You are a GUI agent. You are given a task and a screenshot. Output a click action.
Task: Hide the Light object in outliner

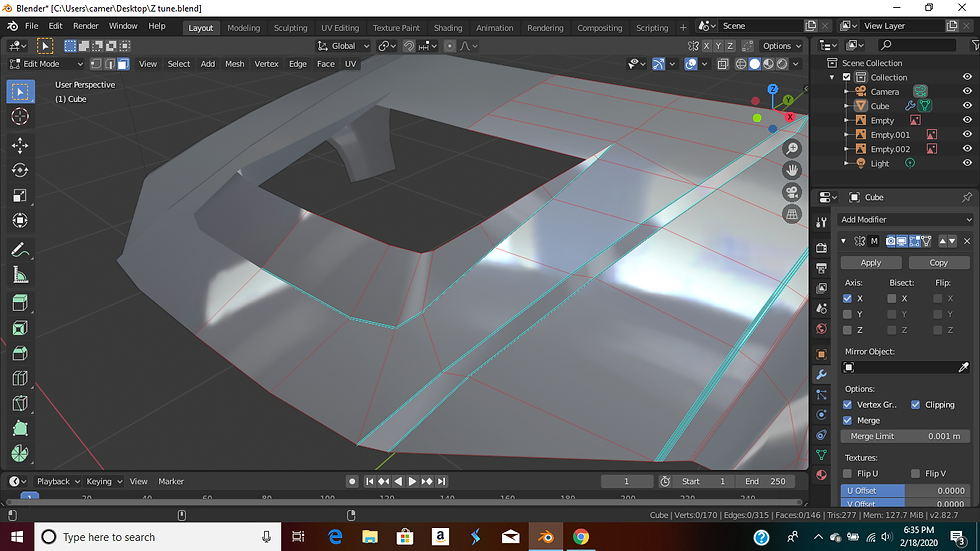[967, 163]
